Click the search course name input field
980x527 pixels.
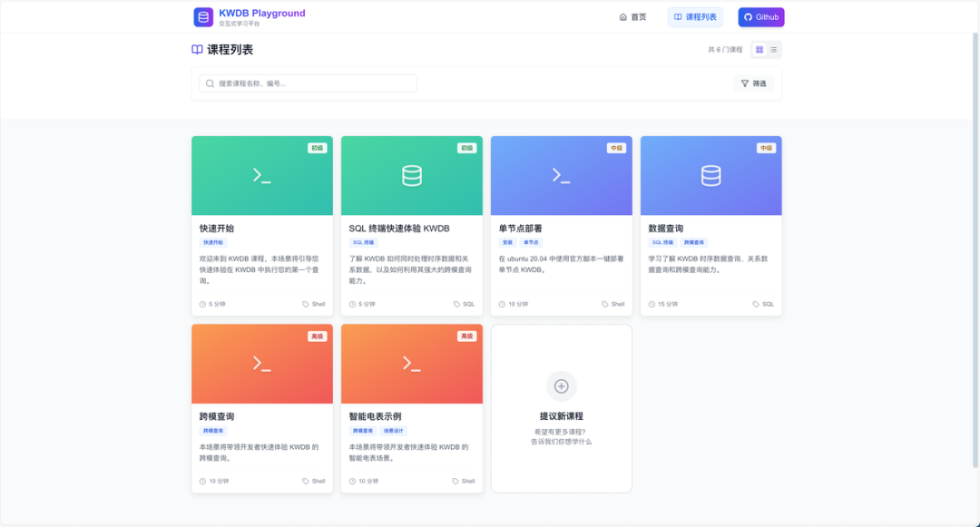tap(309, 83)
